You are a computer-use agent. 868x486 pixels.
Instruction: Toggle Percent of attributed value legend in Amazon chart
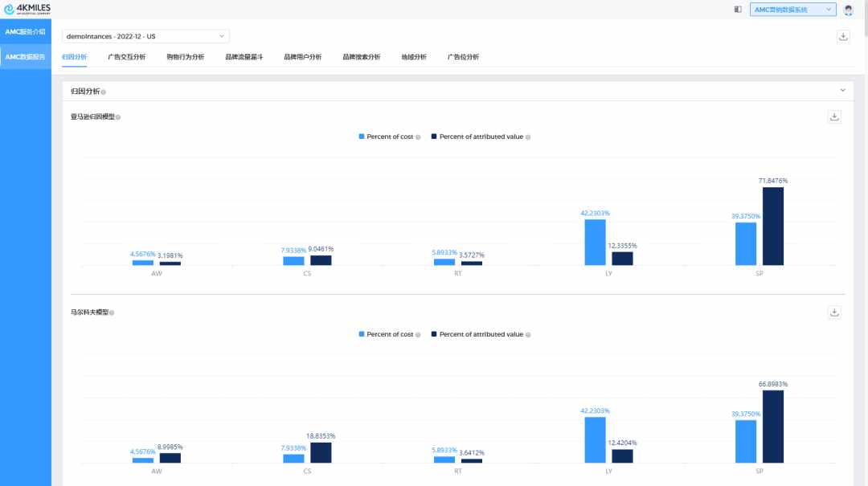point(477,137)
